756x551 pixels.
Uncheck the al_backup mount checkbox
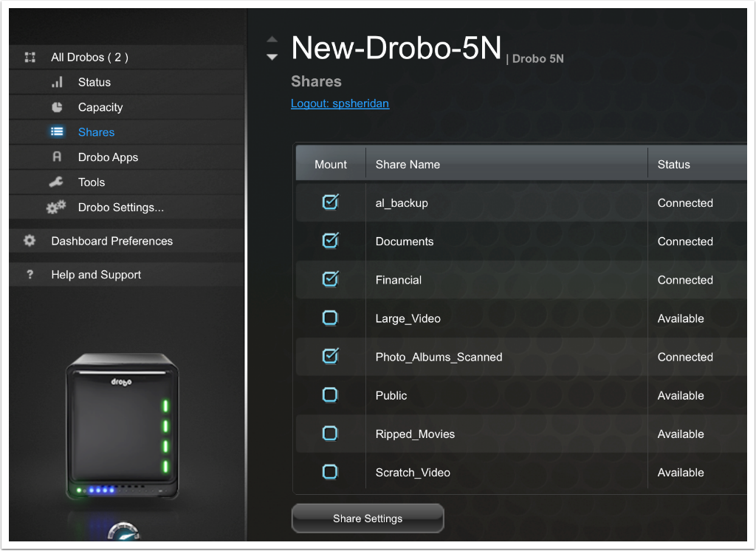[x=331, y=202]
